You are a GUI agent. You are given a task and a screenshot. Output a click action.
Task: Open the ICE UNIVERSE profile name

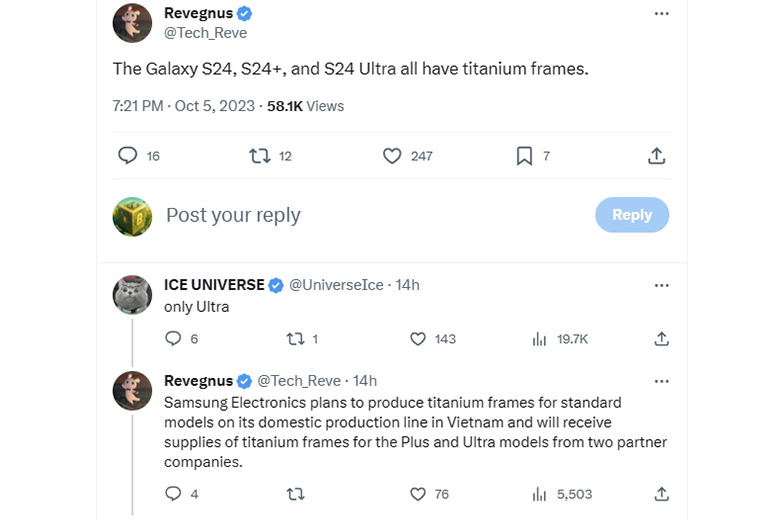pyautogui.click(x=214, y=285)
